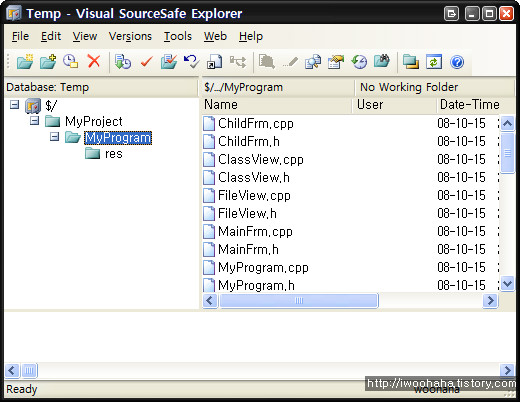Screen dimensions: 520x402
Task: Click the extra title bar button left of minimize
Action: 451,14
